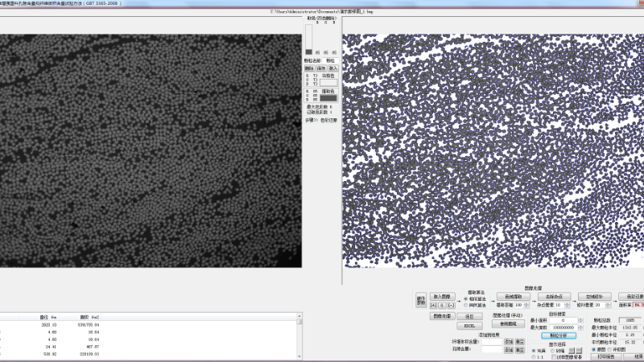Click the dark 提取色 color swatch

tap(329, 99)
